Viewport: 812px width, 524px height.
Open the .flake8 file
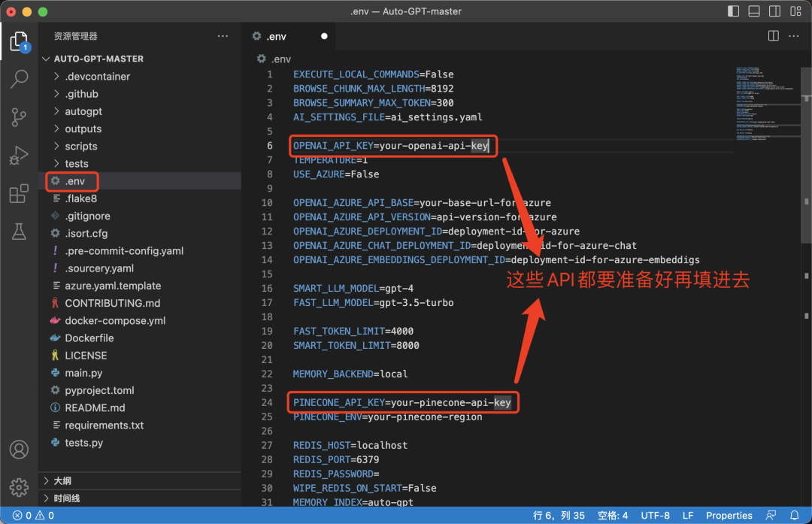click(x=140, y=198)
